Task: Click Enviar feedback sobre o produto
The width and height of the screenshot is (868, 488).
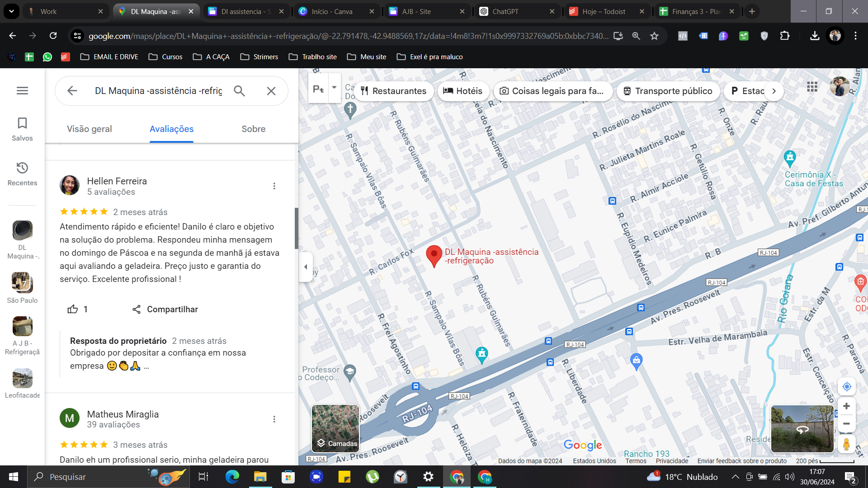Action: [x=742, y=461]
